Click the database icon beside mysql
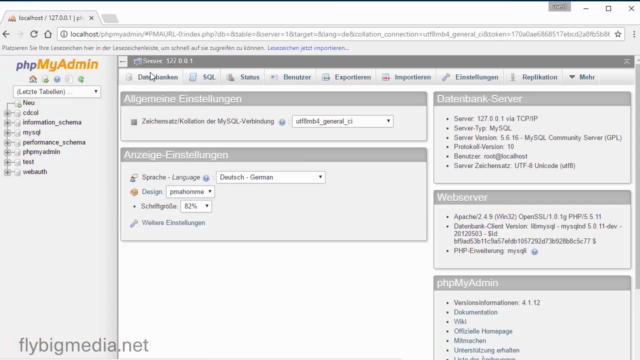The height and width of the screenshot is (360, 640). coord(17,133)
